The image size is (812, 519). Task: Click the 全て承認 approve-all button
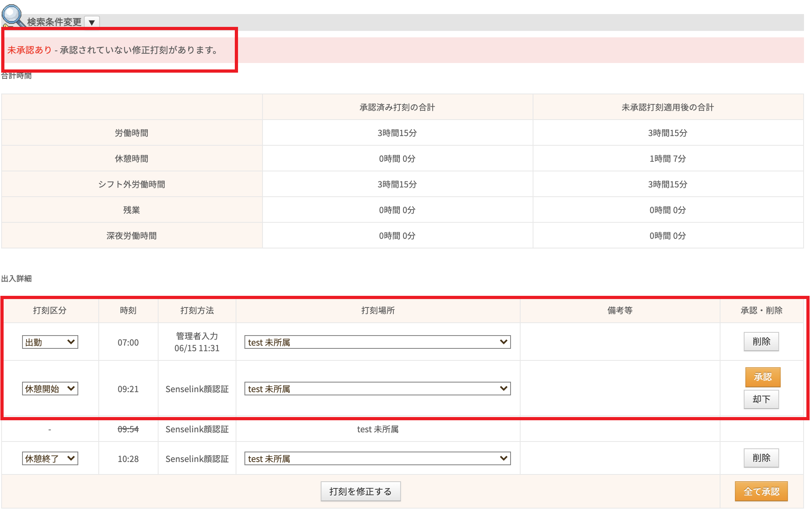pos(761,491)
